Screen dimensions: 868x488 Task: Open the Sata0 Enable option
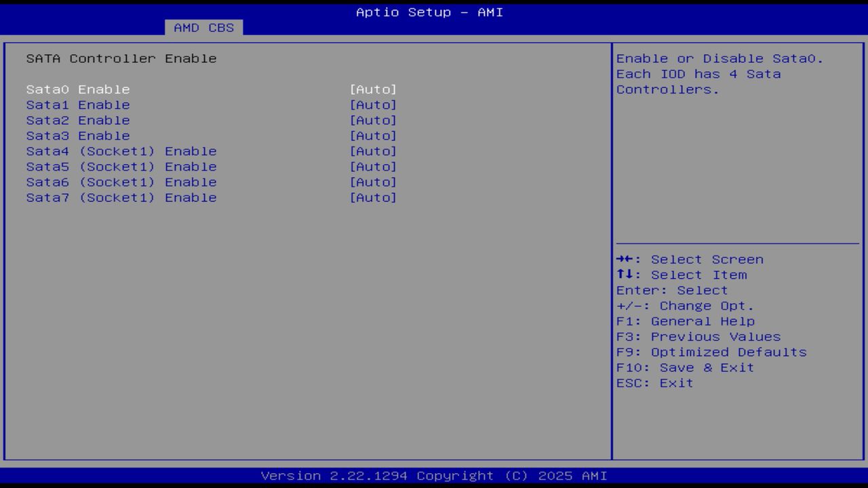coord(78,89)
